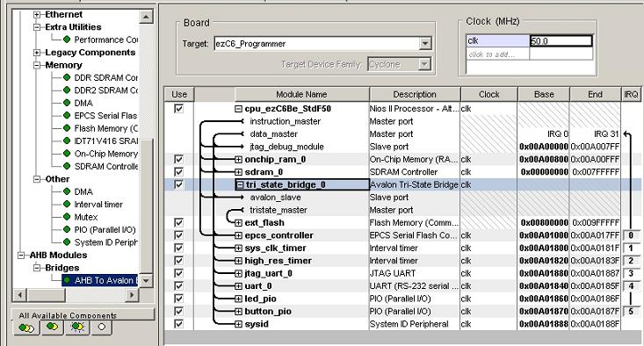Image resolution: width=644 pixels, height=346 pixels.
Task: Toggle Use checkbox for sdram_0
Action: (178, 171)
